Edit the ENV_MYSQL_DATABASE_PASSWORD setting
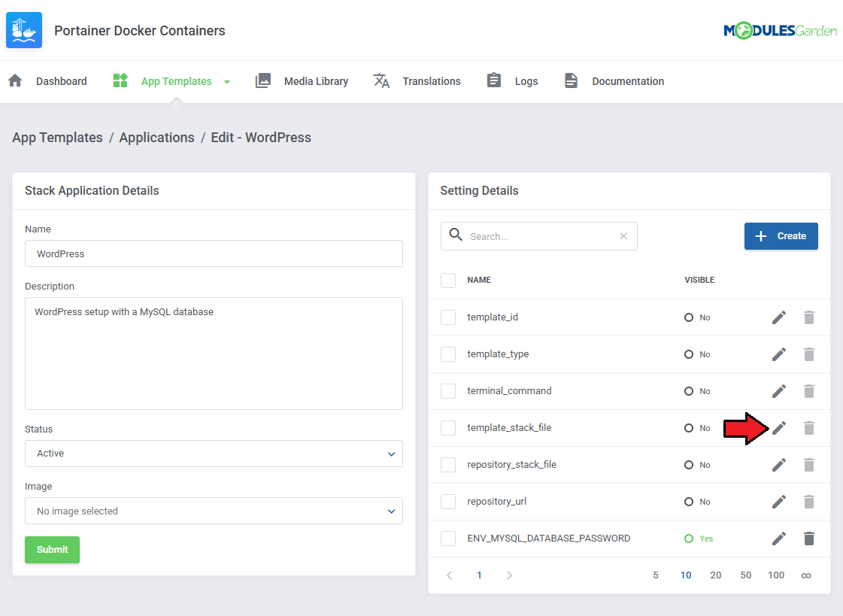Screen dimensions: 843x616 click(779, 539)
